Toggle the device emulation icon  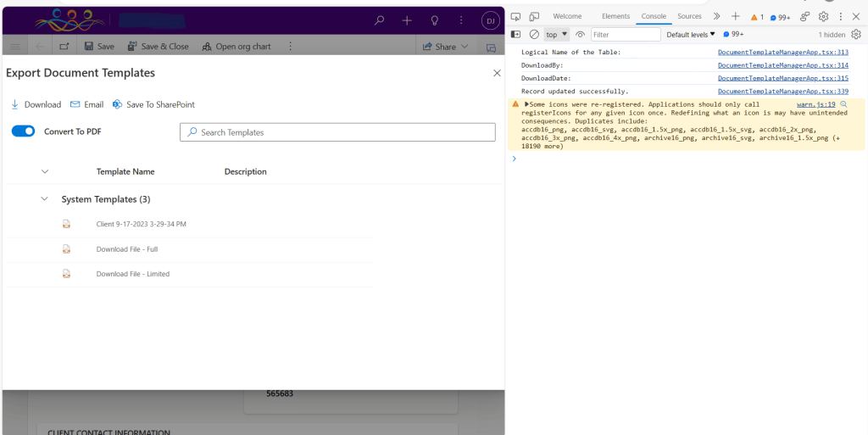534,16
